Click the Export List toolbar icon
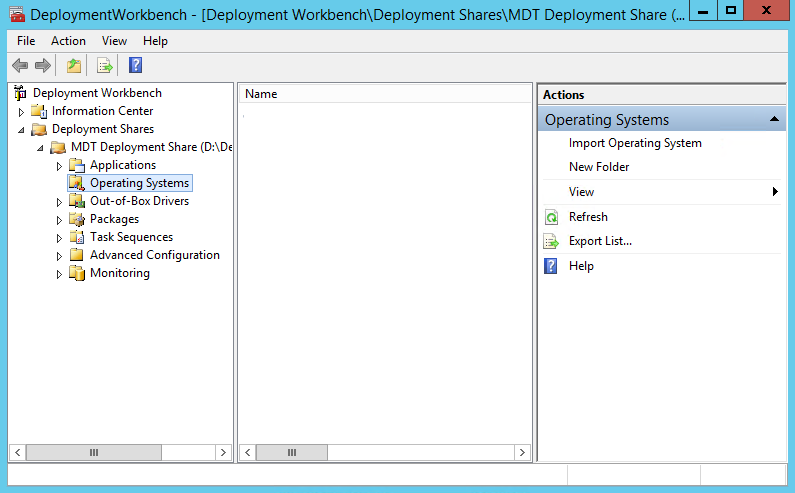The width and height of the screenshot is (795, 493). pyautogui.click(x=104, y=65)
